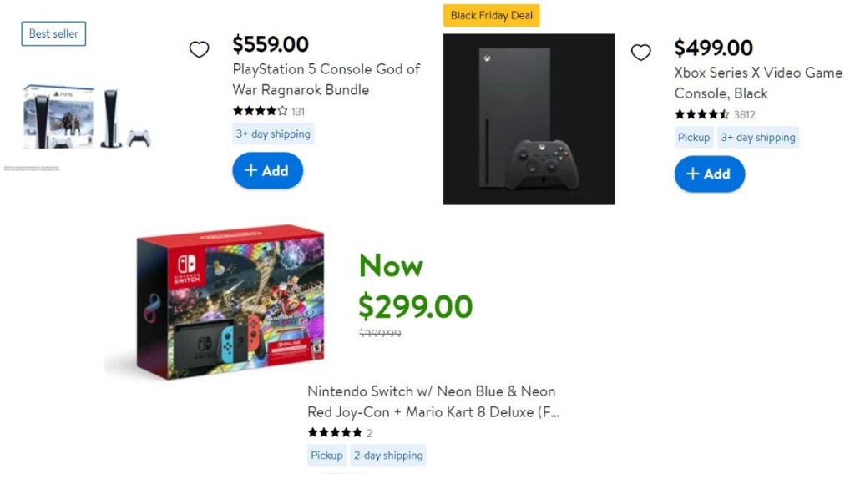Click the $299.00 Nintendo Switch price
Image resolution: width=855 pixels, height=504 pixels.
pyautogui.click(x=415, y=306)
